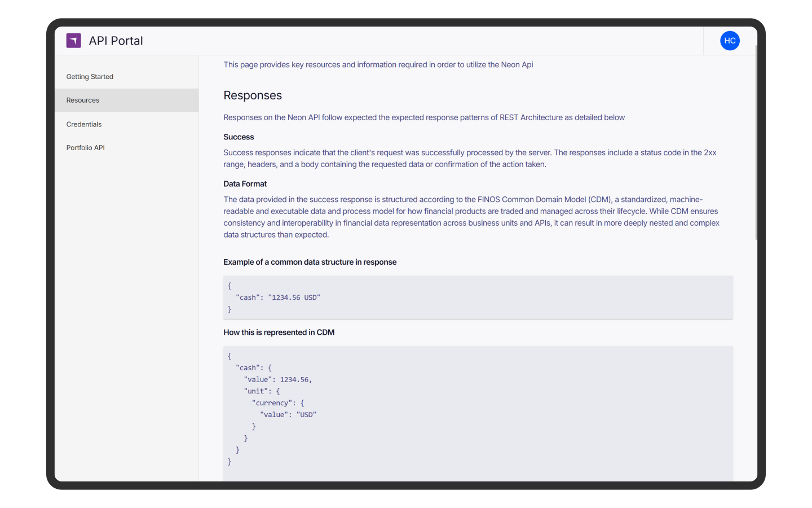Screen dimensions: 812x508
Task: Click the "cash": "1234.56 USD" code line
Action: point(278,297)
